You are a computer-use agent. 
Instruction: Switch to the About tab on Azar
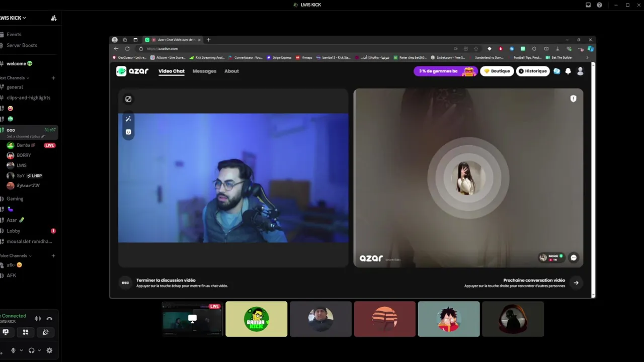(231, 71)
